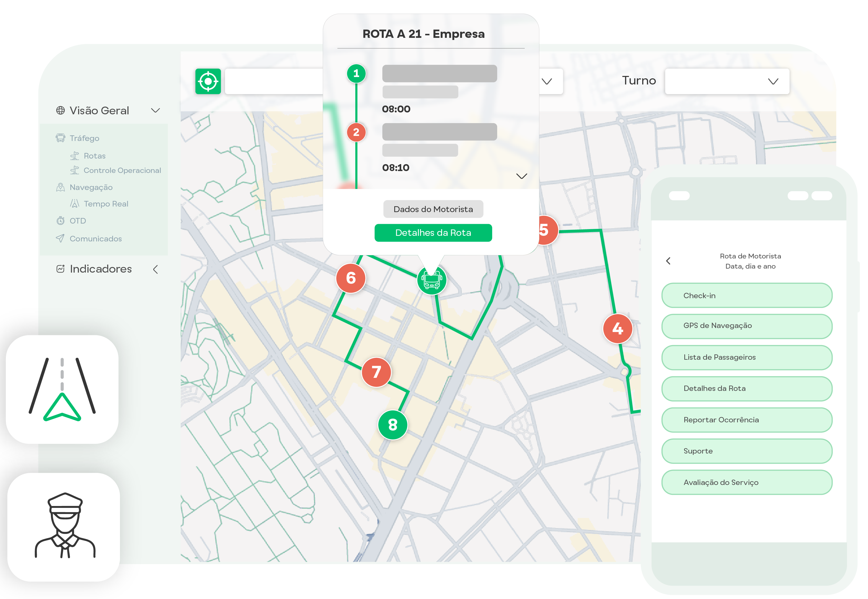Tap GPS de Navegação on the phone

coord(747,326)
